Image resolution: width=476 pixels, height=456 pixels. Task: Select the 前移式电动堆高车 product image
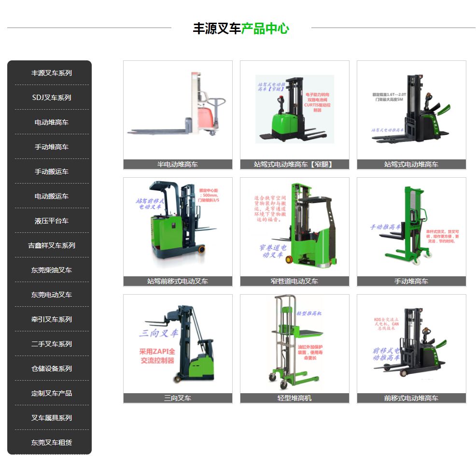pyautogui.click(x=411, y=344)
